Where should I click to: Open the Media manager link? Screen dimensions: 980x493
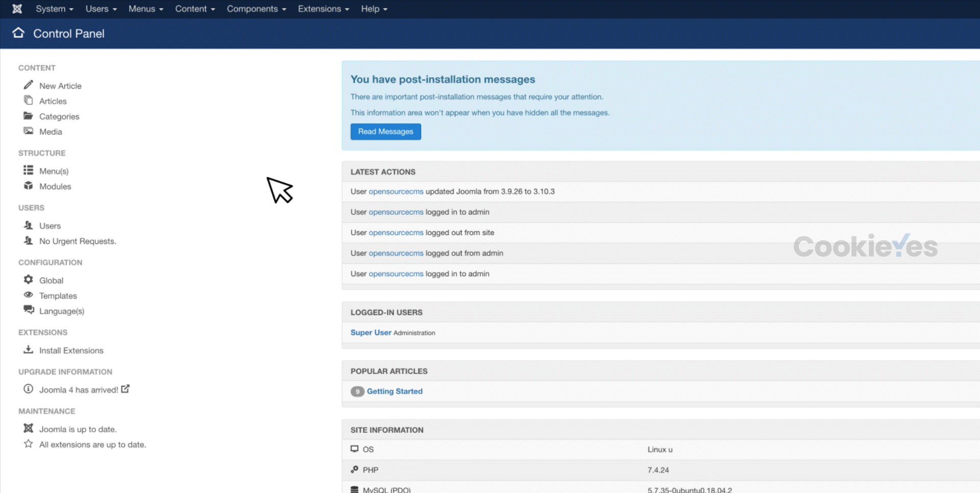[51, 132]
